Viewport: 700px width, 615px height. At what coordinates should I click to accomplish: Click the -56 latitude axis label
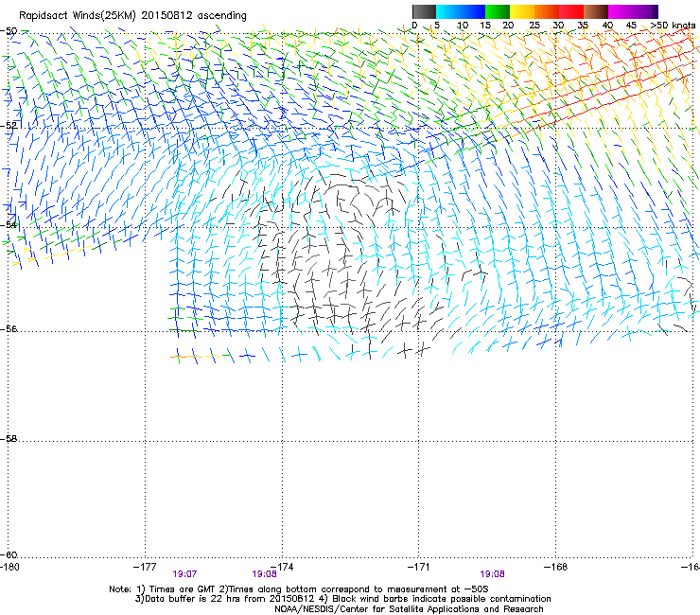9,328
